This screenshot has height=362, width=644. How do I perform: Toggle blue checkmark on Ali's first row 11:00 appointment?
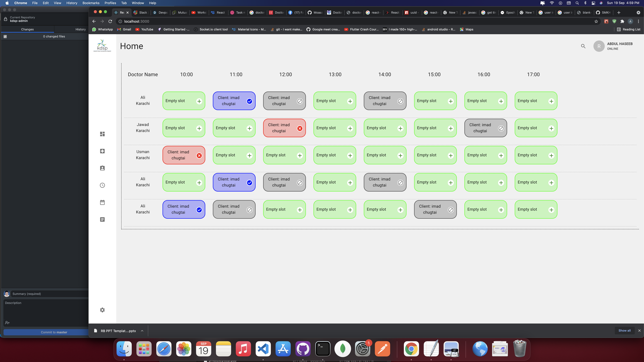coord(249,101)
